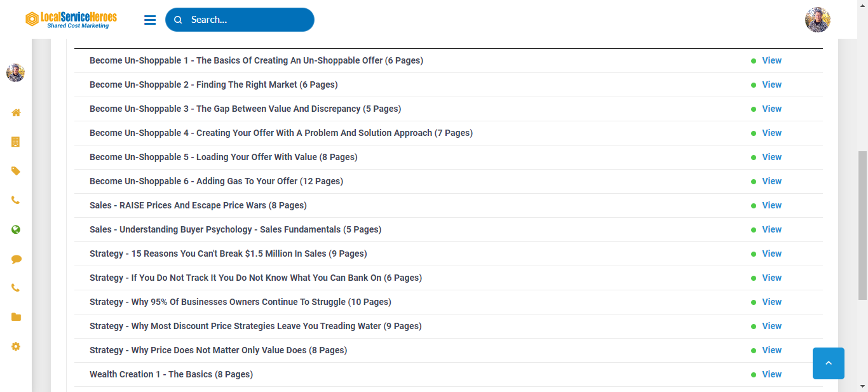Click the LocalServiceHeroes logo
The image size is (868, 392).
[71, 20]
